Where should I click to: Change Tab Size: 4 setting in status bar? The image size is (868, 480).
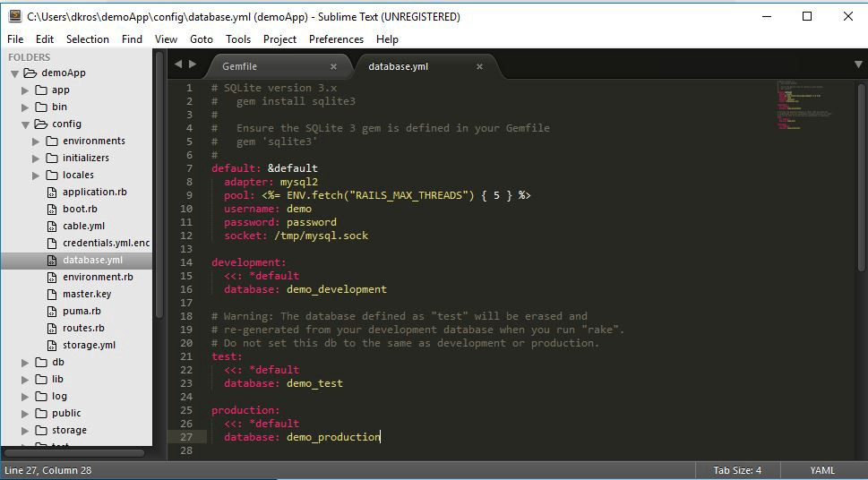737,470
